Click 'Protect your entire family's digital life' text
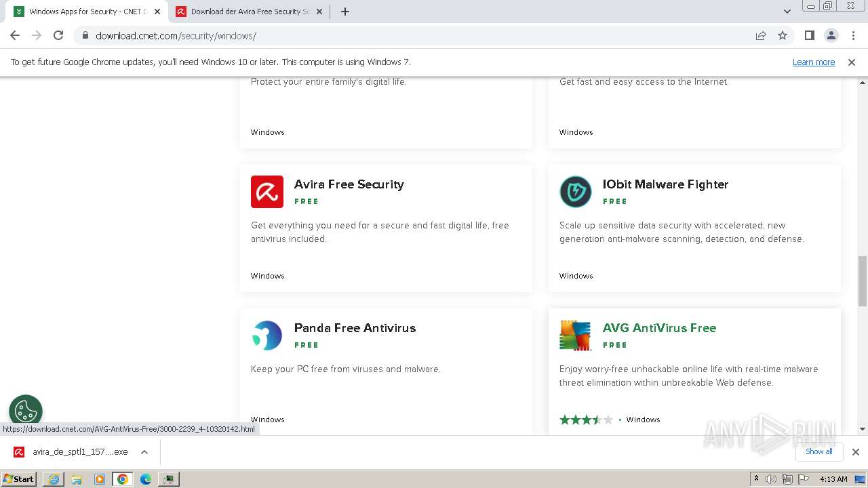The image size is (868, 488). coord(329,81)
